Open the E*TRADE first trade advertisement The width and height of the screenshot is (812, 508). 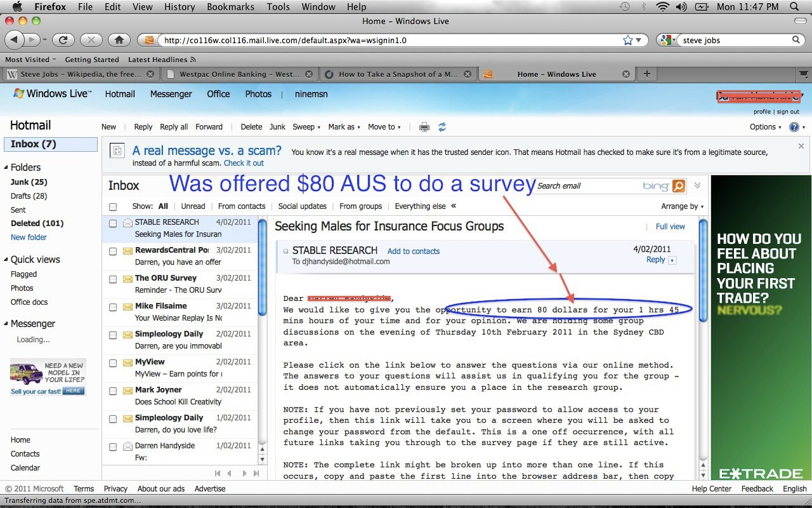tap(761, 327)
